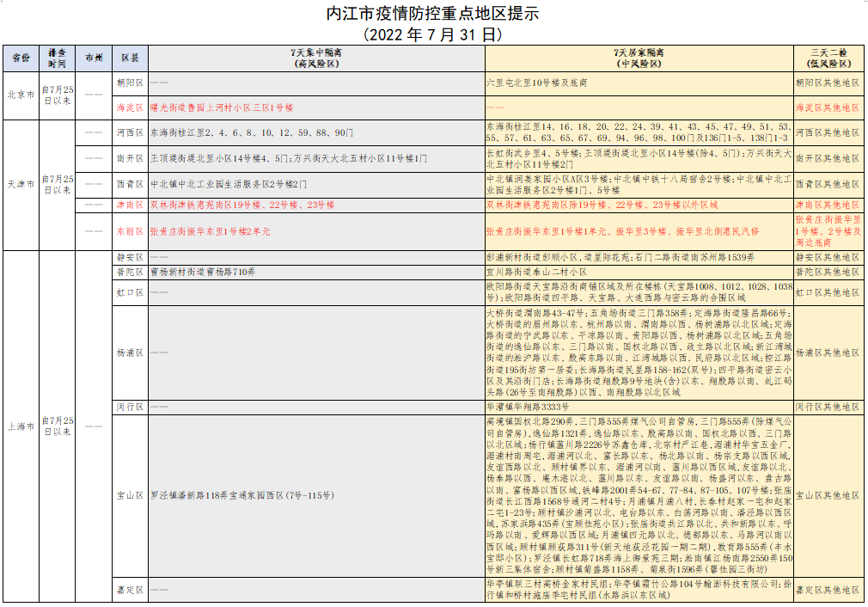
Task: Select the 天津市 province cell
Action: tap(21, 185)
